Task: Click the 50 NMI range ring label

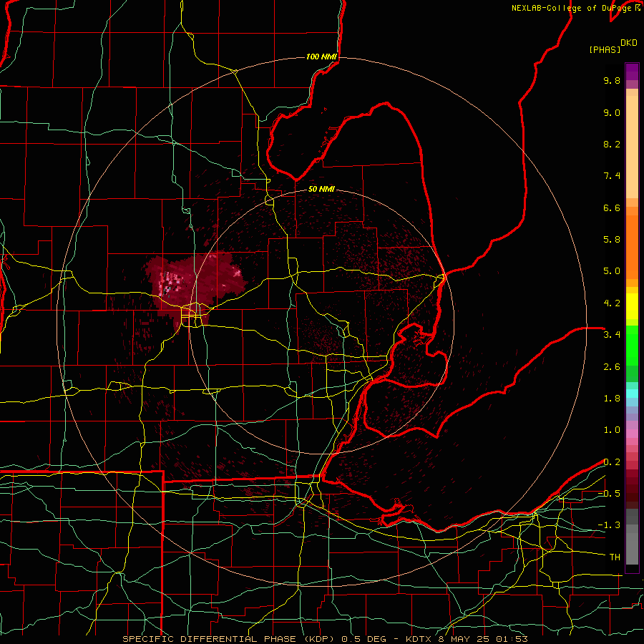Action: coord(321,189)
